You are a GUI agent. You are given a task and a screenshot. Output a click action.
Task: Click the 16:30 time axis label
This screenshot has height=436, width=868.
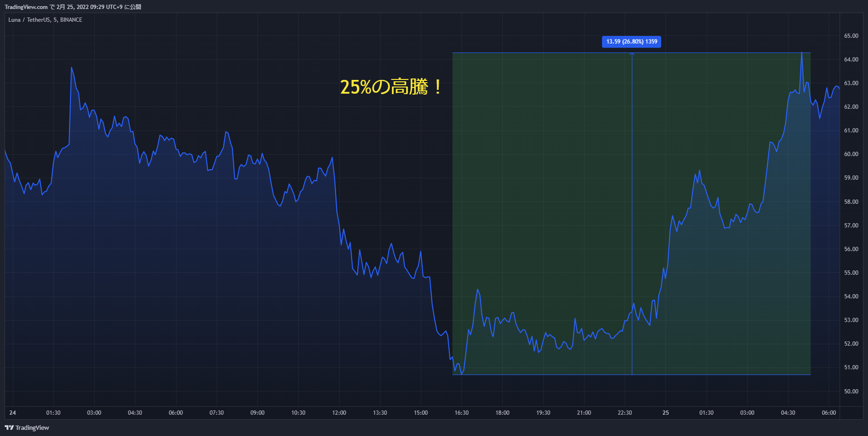[x=461, y=413]
